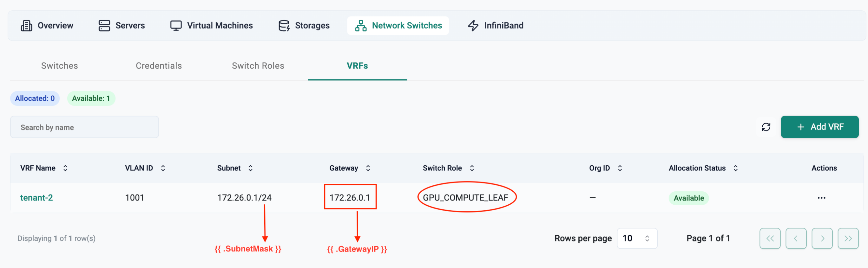Image resolution: width=868 pixels, height=268 pixels.
Task: Click the Network Switches topology icon
Action: pos(361,26)
